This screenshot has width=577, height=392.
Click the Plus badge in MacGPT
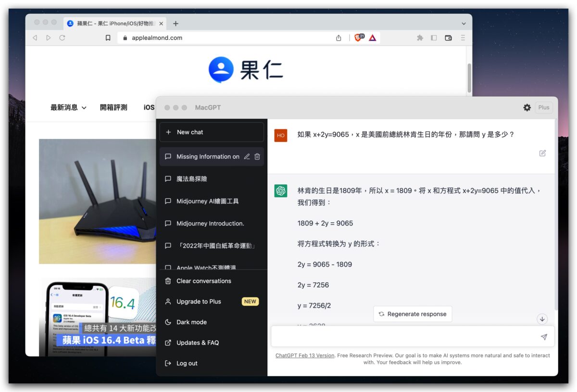click(544, 107)
